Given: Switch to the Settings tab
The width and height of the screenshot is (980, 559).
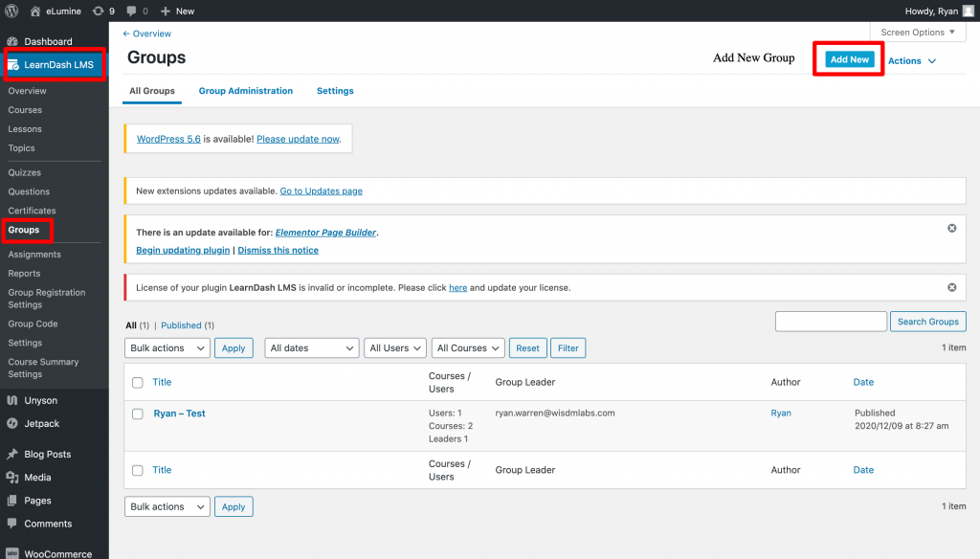Looking at the screenshot, I should point(335,91).
